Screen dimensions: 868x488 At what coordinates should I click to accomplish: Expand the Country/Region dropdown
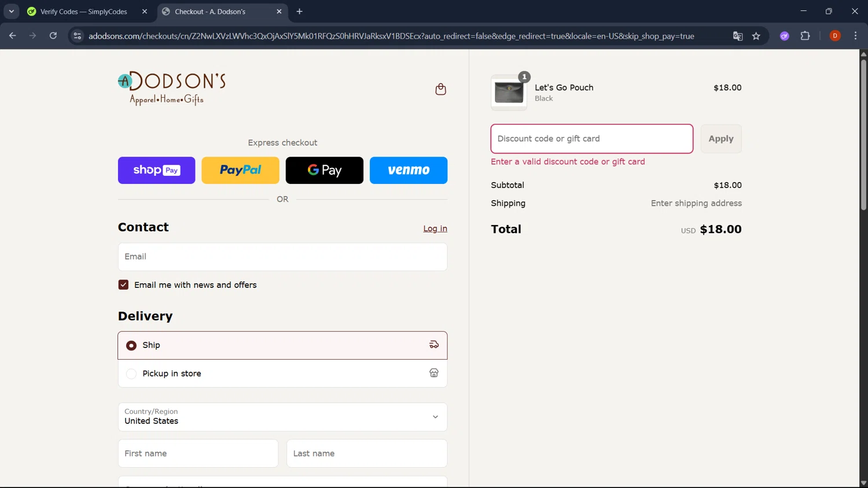pos(282,417)
